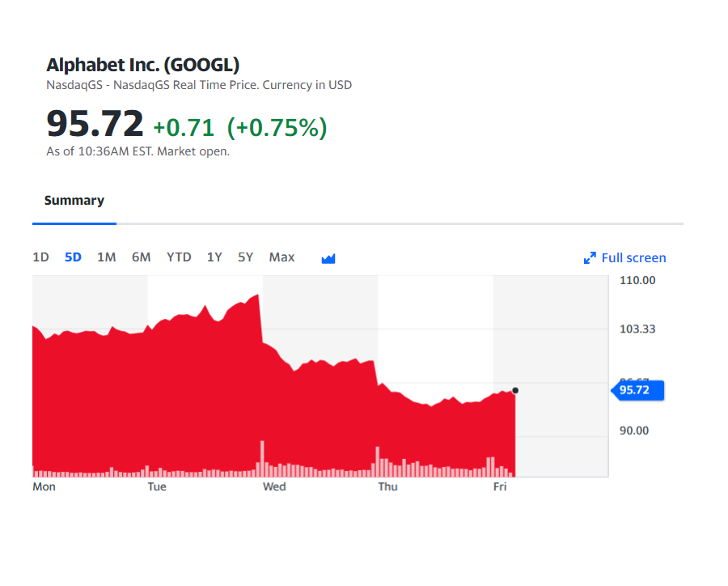
Task: Show the 5Y price history
Action: (x=246, y=257)
